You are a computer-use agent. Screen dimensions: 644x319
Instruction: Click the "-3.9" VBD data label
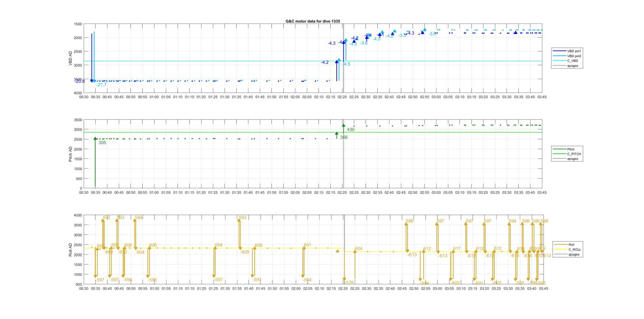click(x=433, y=34)
